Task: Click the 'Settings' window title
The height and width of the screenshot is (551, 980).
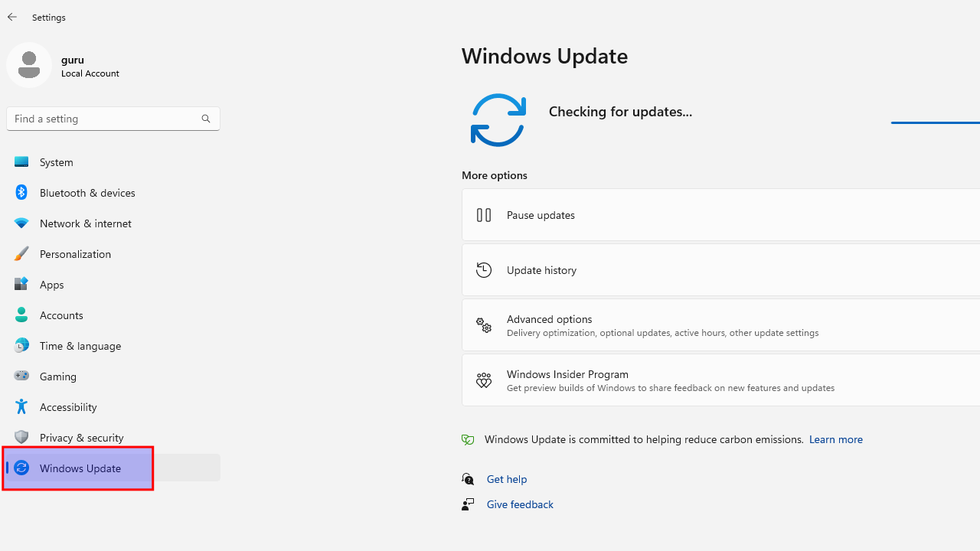Action: (49, 17)
